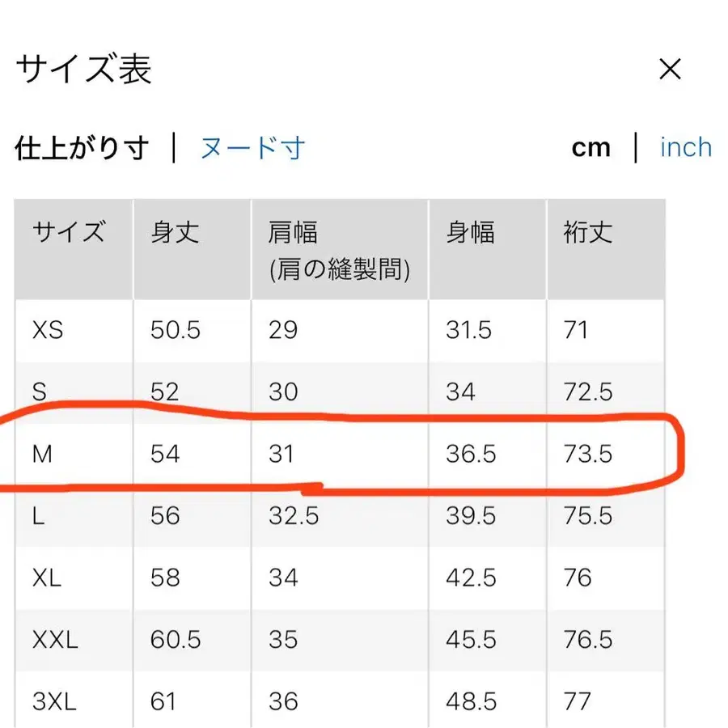
Task: Click the 54 body length value for M
Action: (166, 454)
